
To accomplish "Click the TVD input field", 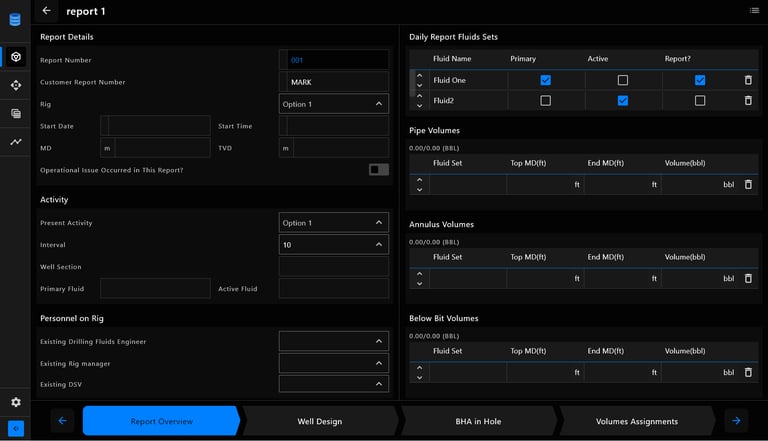I will point(341,148).
